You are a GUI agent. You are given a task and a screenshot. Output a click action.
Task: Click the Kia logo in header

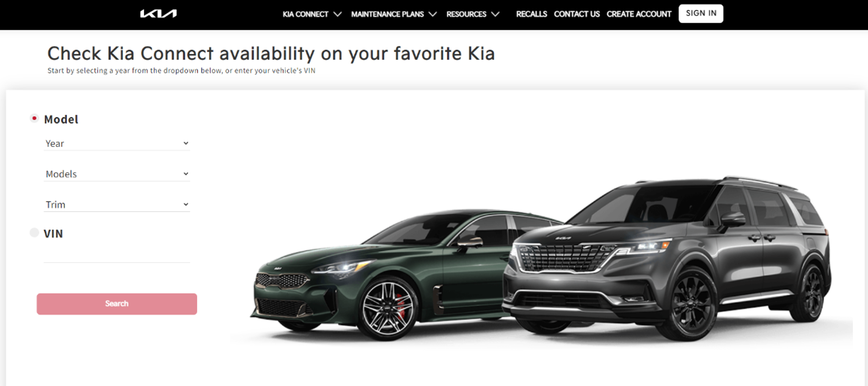(x=158, y=14)
